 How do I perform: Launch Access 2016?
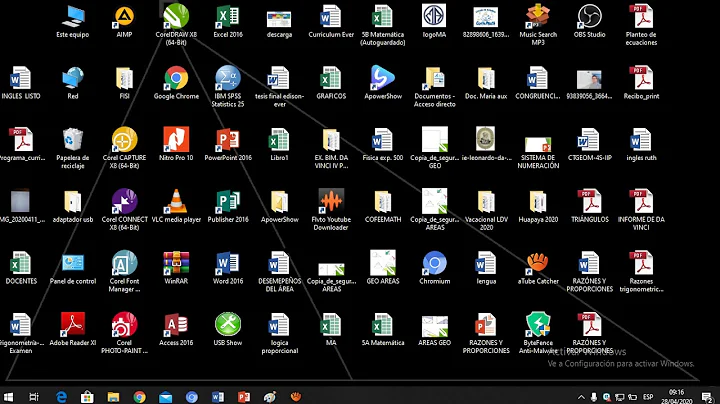click(x=176, y=329)
